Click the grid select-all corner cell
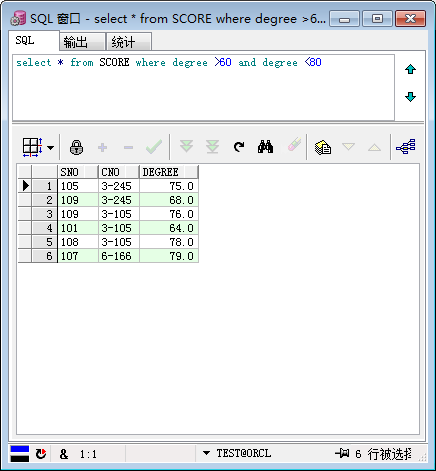The image size is (436, 471). (x=25, y=172)
